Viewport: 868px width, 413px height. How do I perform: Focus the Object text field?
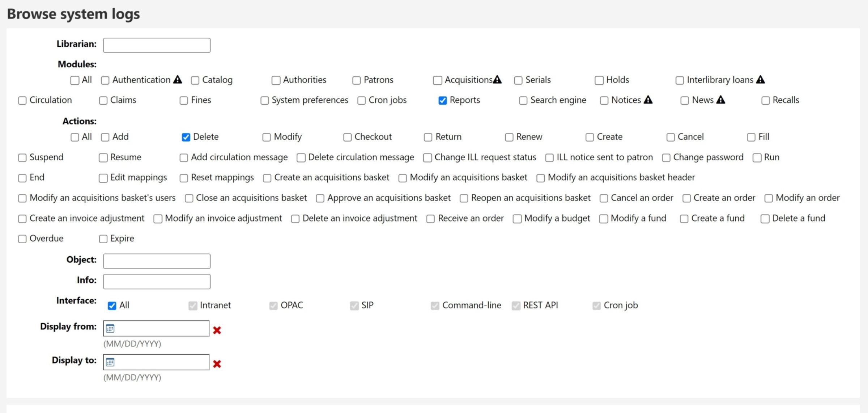tap(157, 261)
